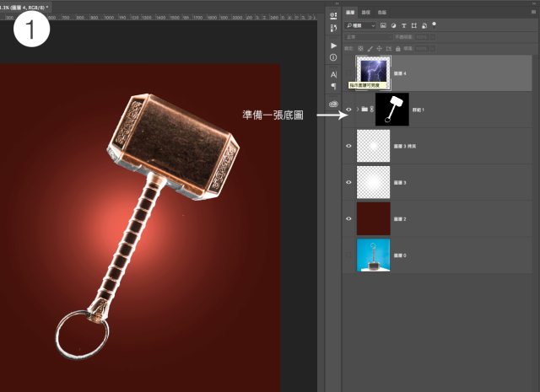Switch to the 色版 channels tab

382,13
